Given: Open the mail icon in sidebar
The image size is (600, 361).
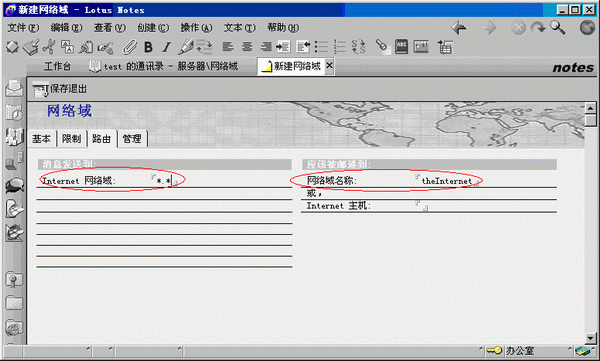Looking at the screenshot, I should 14,88.
